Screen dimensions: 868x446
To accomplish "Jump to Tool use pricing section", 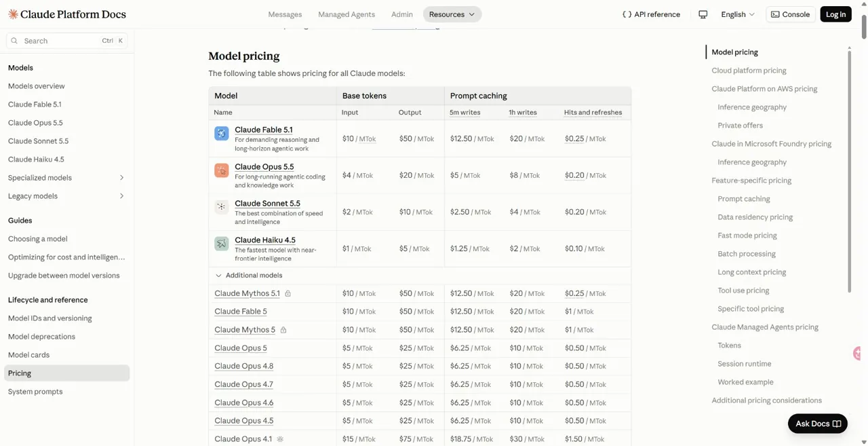I will 743,291.
